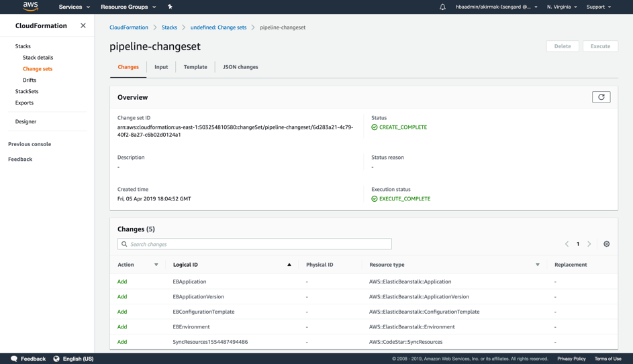633x364 pixels.
Task: Click page number 1 in pagination
Action: pos(578,244)
